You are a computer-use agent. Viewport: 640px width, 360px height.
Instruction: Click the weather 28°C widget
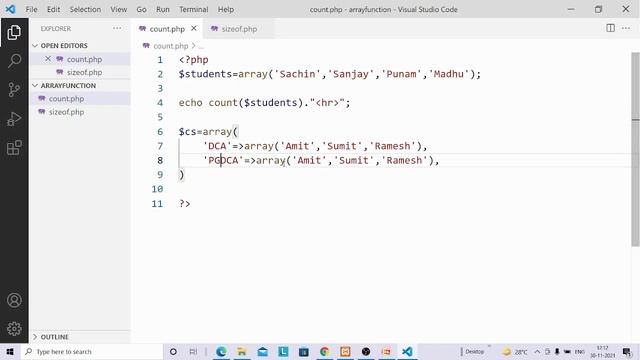(515, 351)
